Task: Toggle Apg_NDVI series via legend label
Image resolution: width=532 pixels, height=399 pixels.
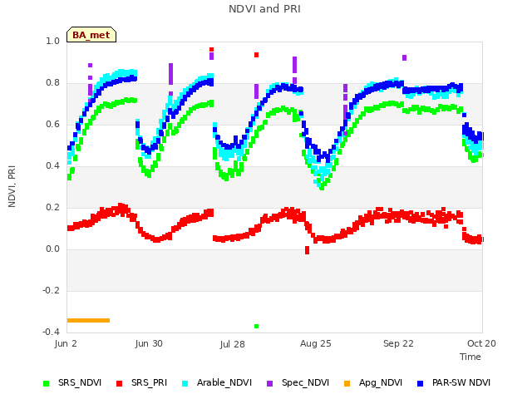Action: (381, 382)
